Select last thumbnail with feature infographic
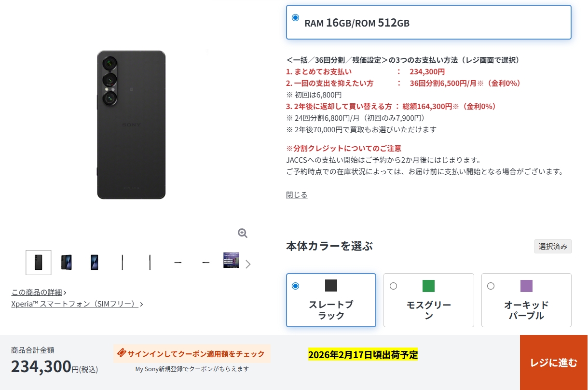This screenshot has height=390, width=588. [x=231, y=261]
